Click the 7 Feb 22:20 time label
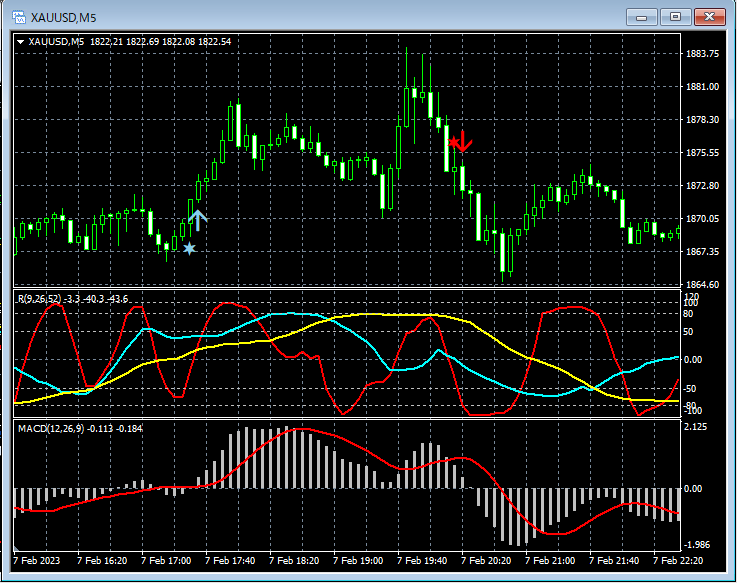 [678, 560]
